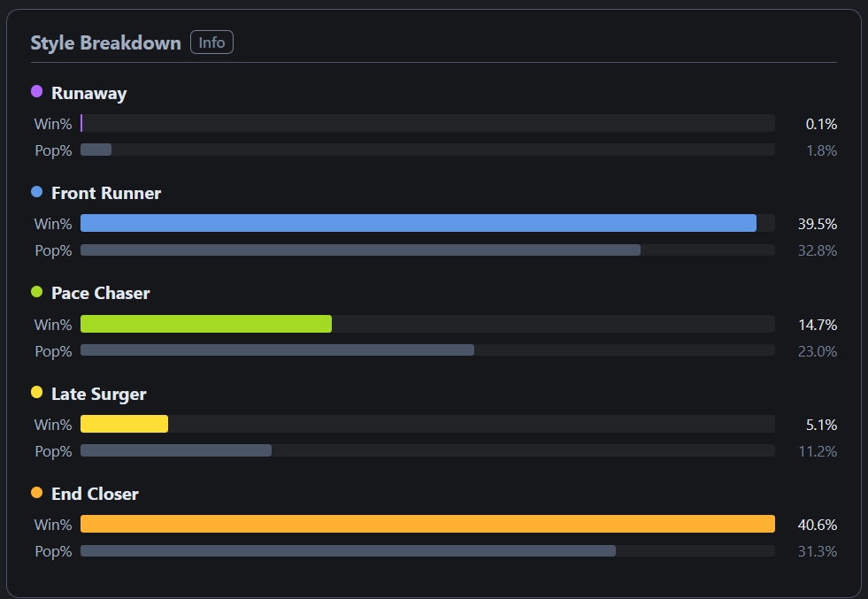Click the Style Breakdown heading
This screenshot has height=599, width=868.
105,42
